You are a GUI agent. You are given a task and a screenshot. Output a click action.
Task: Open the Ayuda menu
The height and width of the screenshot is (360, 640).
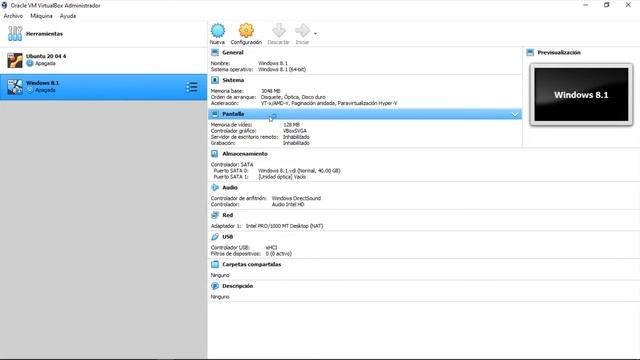coord(68,16)
